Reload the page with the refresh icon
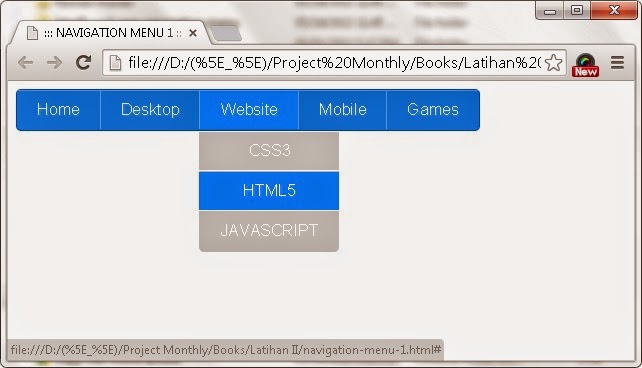The width and height of the screenshot is (642, 368). click(83, 62)
